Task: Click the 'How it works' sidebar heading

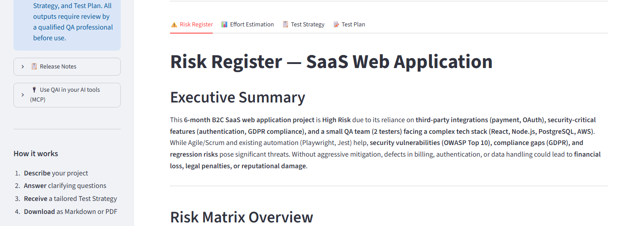Action: (x=36, y=154)
